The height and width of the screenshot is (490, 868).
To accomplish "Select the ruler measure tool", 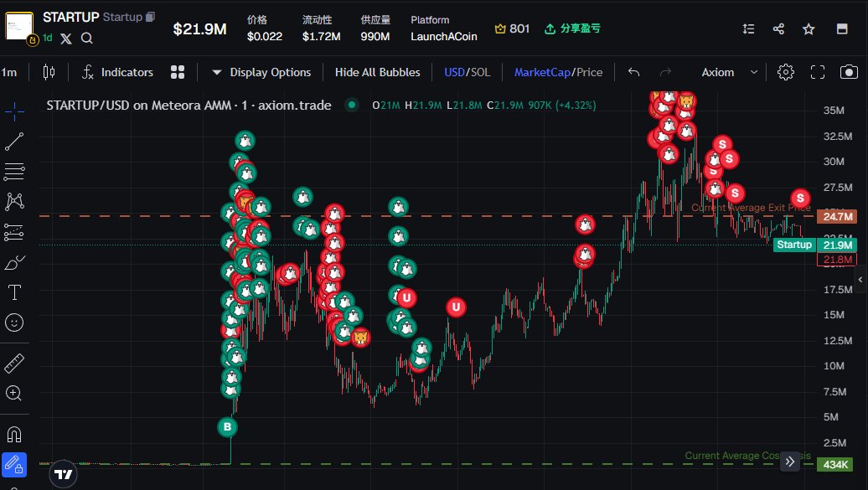I will (x=14, y=364).
